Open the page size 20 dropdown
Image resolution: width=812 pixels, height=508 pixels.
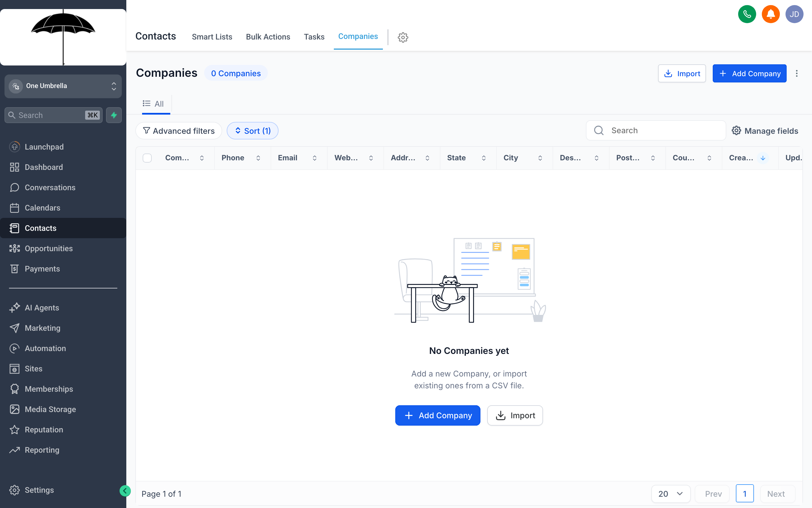click(x=671, y=494)
